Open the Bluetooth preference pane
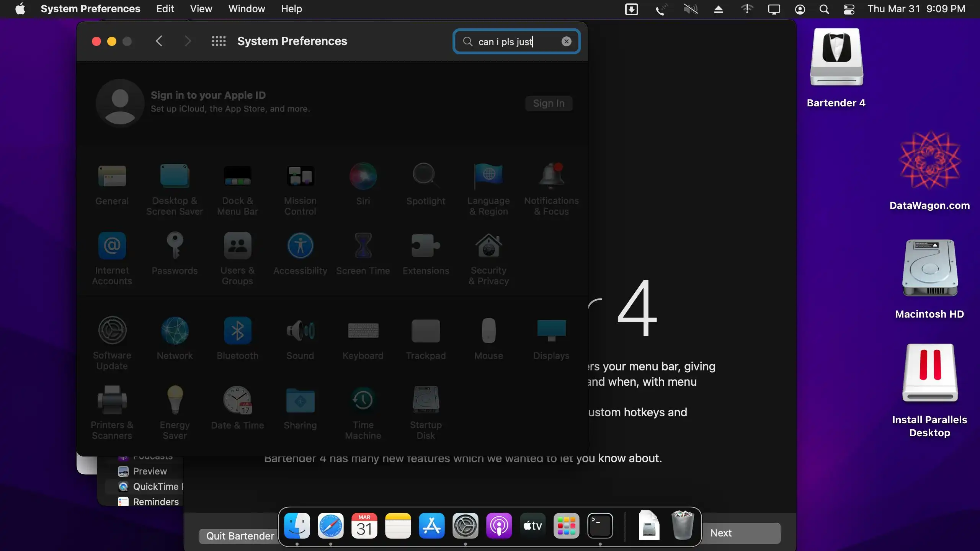Screen dimensions: 980x551 tap(237, 331)
